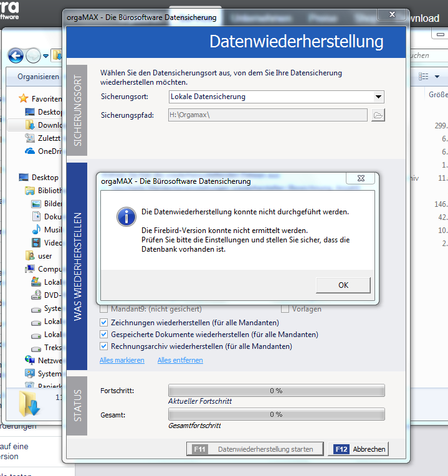
Task: Click the Explorer change view icon
Action: tap(424, 77)
